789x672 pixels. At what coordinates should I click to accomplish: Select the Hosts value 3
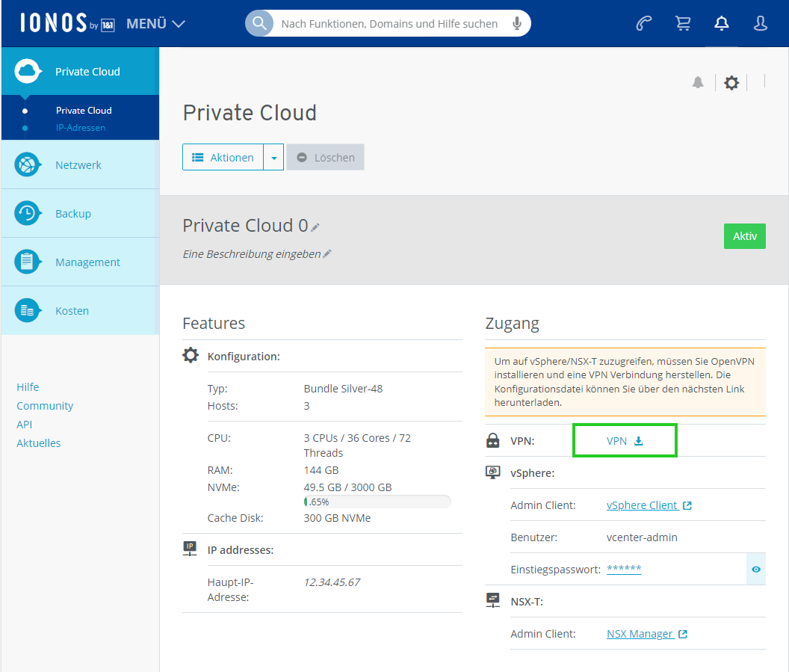coord(306,406)
